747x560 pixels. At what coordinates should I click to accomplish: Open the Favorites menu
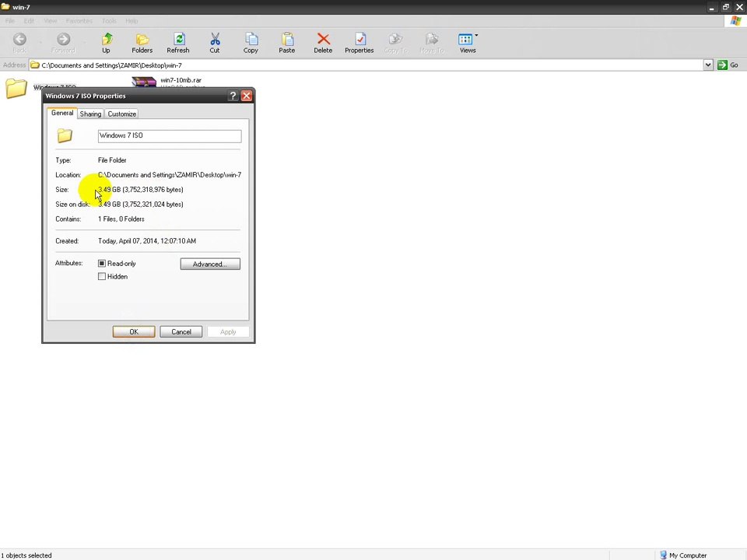(79, 21)
